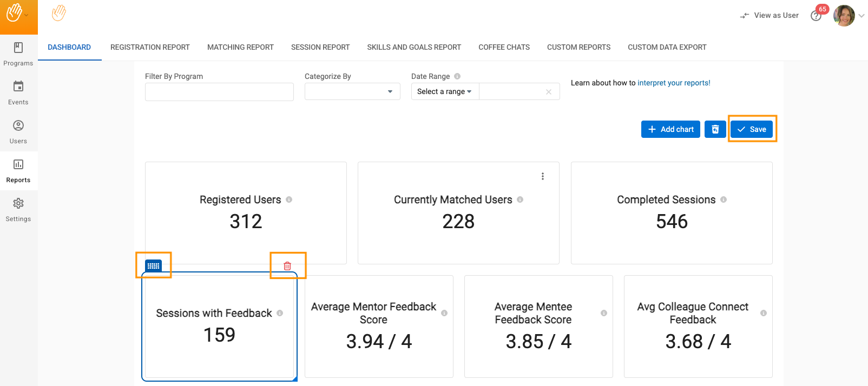Image resolution: width=868 pixels, height=386 pixels.
Task: Open three-dot menu on Currently Matched Users
Action: tap(543, 176)
